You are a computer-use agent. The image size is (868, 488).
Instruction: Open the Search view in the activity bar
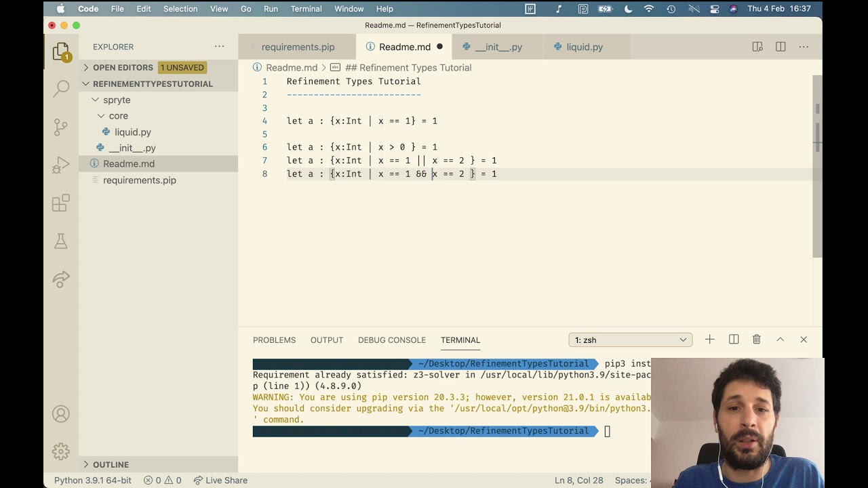click(61, 89)
